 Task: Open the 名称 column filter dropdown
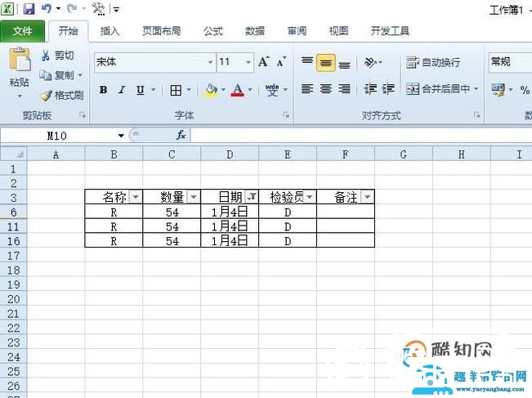tap(136, 197)
